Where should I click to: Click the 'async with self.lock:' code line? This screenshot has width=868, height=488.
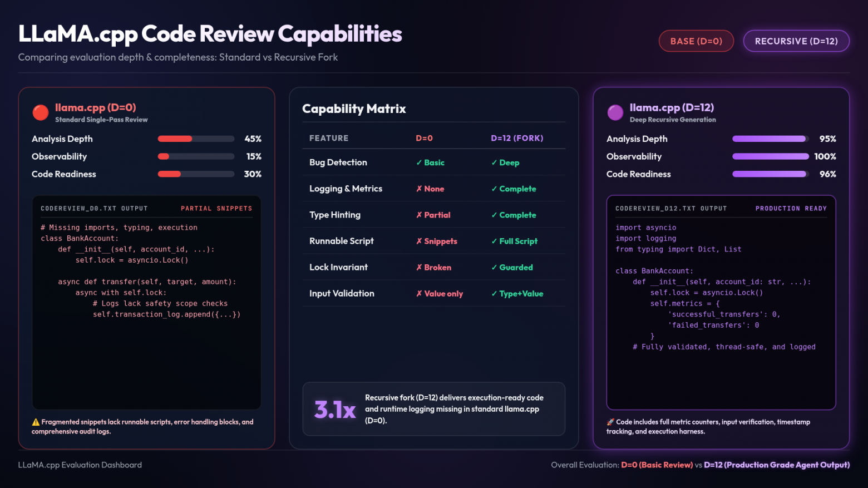[121, 293]
